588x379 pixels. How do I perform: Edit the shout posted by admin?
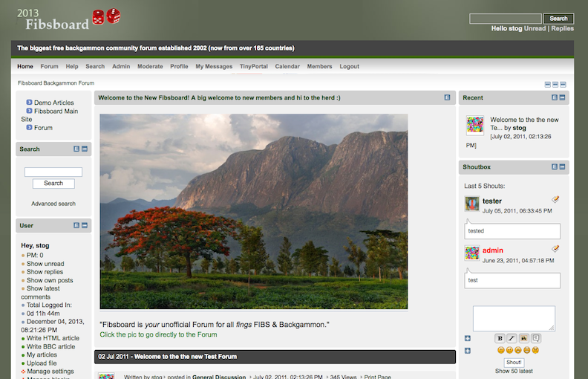click(x=555, y=248)
